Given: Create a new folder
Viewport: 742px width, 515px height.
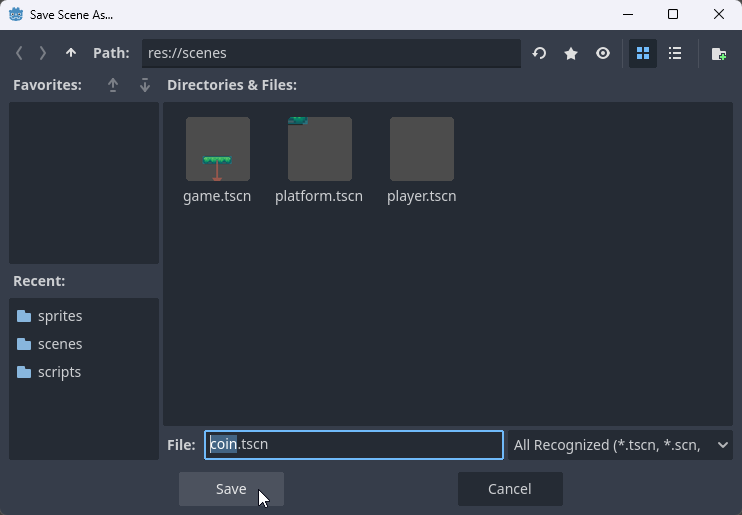Looking at the screenshot, I should (718, 53).
